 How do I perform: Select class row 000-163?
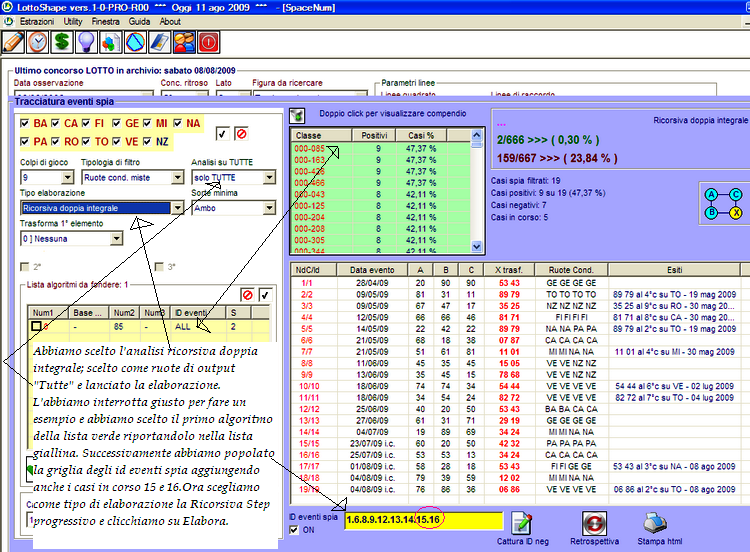click(381, 160)
